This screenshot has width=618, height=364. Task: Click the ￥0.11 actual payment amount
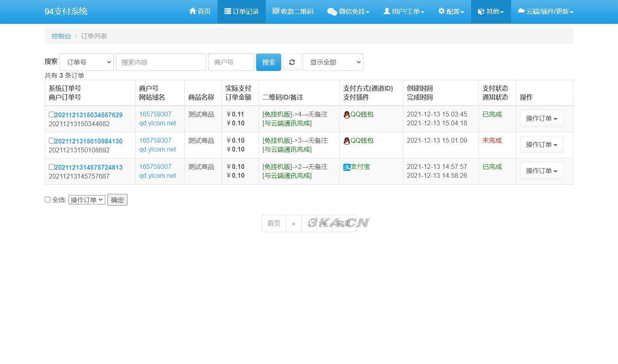[235, 114]
